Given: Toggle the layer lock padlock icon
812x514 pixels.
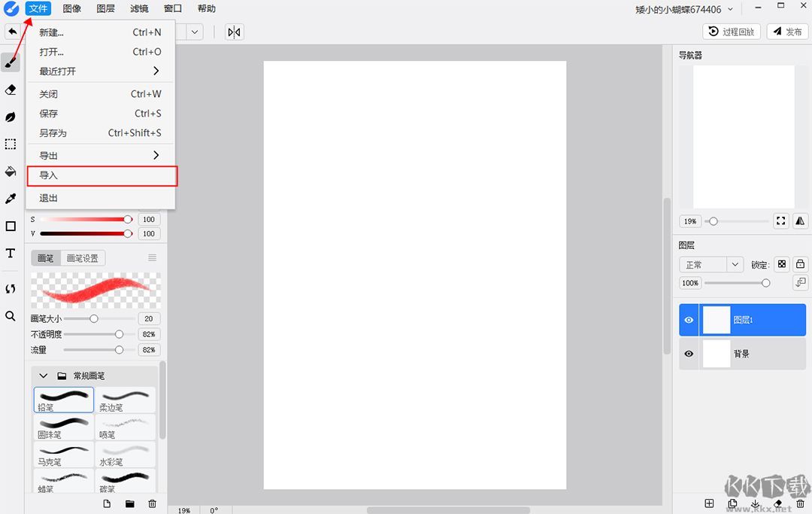Looking at the screenshot, I should (801, 264).
